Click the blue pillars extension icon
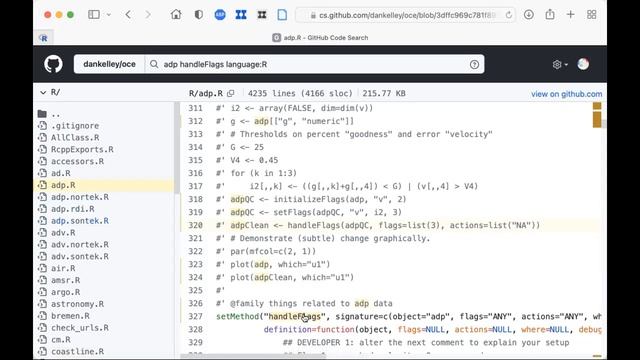 coord(241,15)
